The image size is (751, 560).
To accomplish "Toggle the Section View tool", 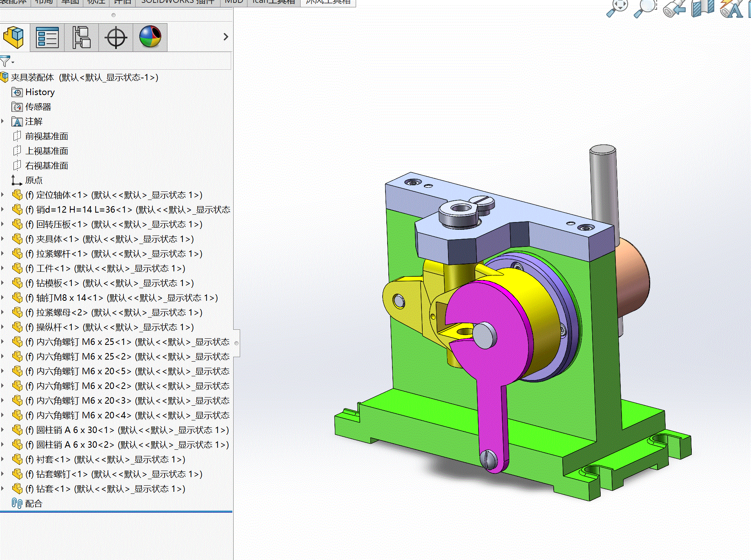I will tap(703, 8).
